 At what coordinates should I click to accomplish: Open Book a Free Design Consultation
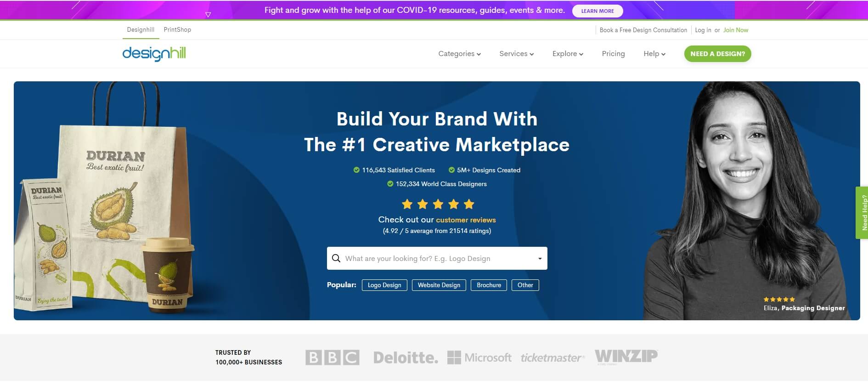(643, 30)
